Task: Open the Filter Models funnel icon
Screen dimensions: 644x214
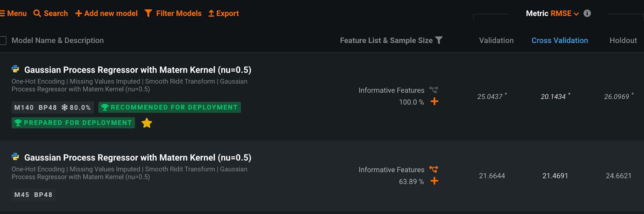Action: (148, 13)
